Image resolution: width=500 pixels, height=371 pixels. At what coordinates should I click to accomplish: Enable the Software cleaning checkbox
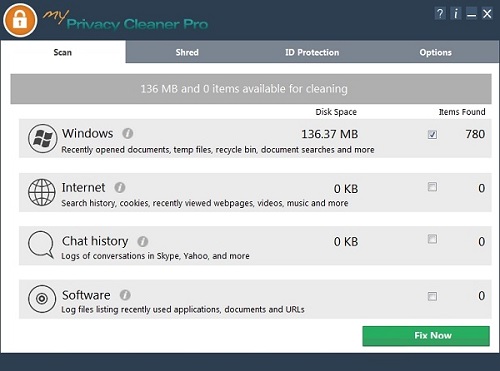pos(432,296)
